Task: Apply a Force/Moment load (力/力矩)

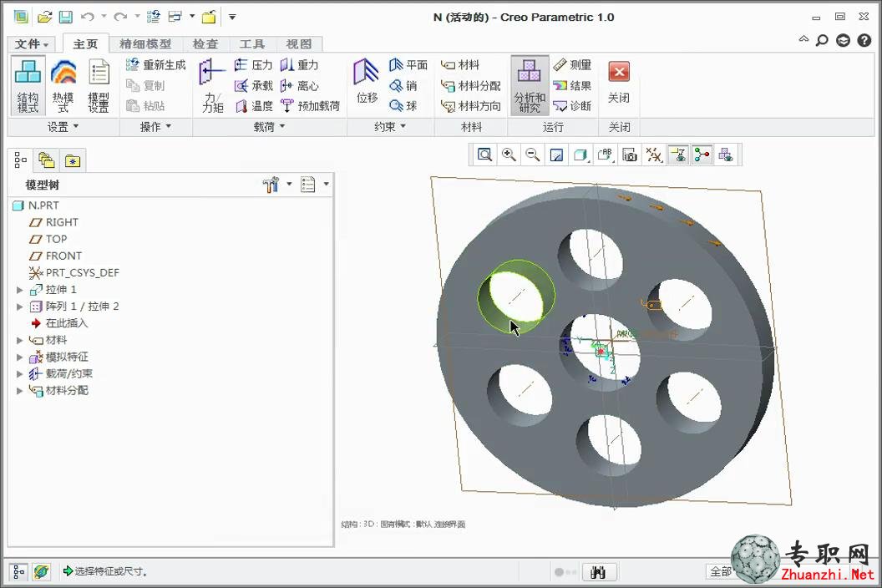Action: point(212,85)
